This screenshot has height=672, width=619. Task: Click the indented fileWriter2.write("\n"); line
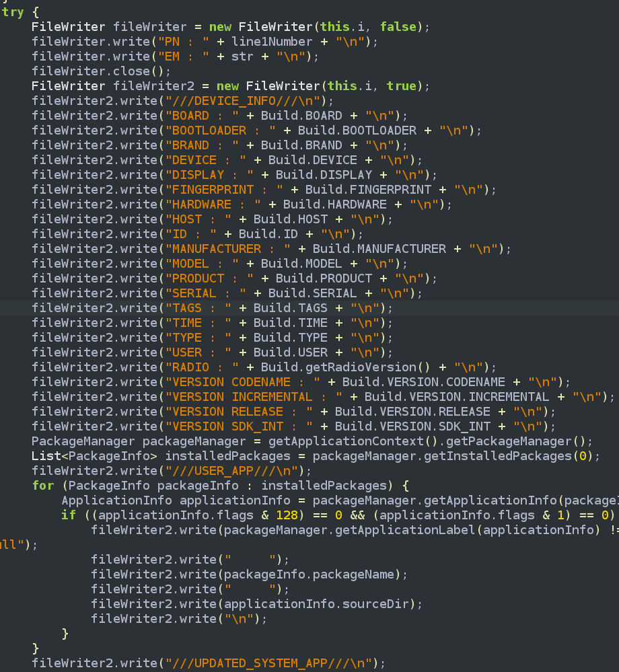[178, 618]
